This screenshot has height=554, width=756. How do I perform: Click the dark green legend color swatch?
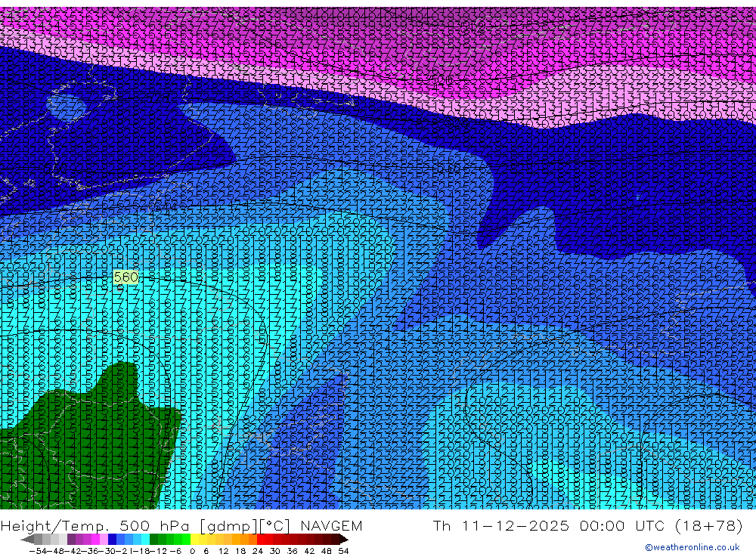153,539
